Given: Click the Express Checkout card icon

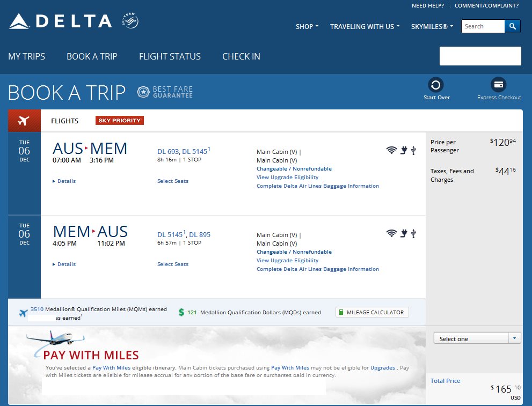Looking at the screenshot, I should [x=499, y=85].
